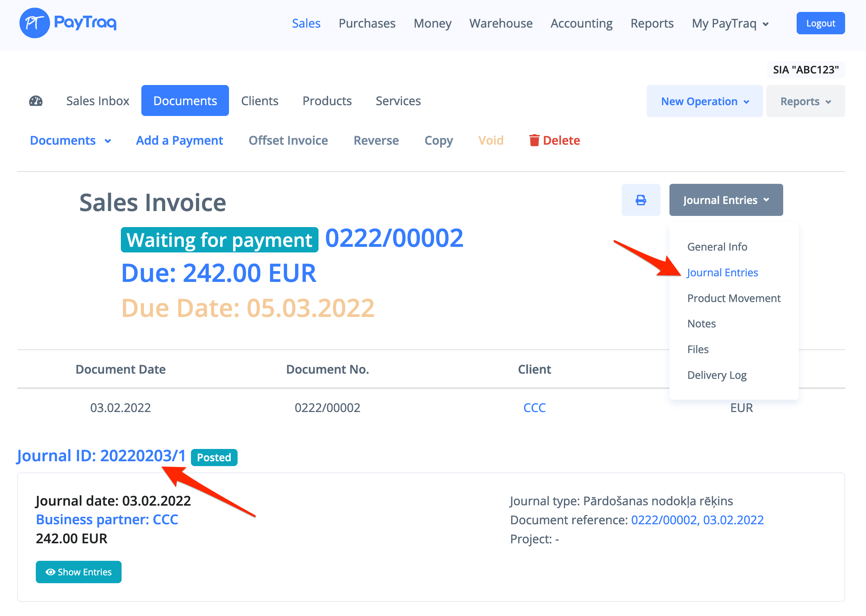Click Add a Payment link
Image resolution: width=866 pixels, height=616 pixels.
[x=179, y=140]
